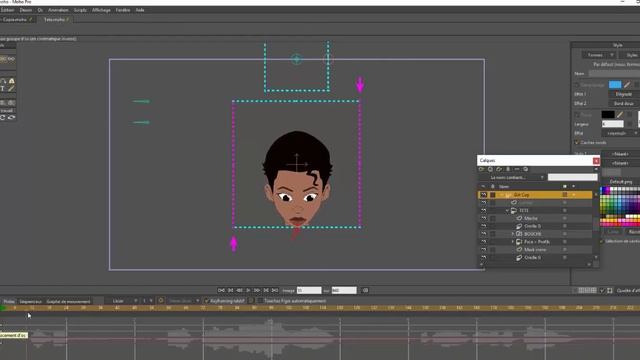Jump to the end of the animation

pos(275,290)
